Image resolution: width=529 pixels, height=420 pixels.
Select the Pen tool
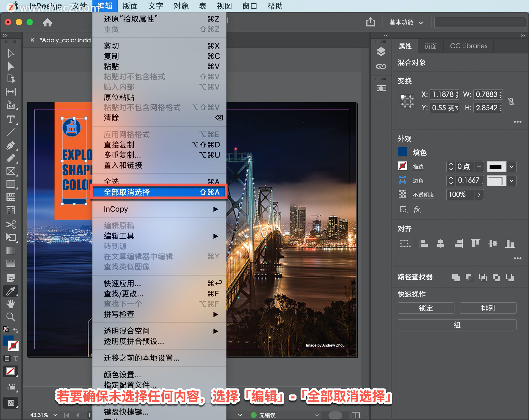click(x=10, y=145)
